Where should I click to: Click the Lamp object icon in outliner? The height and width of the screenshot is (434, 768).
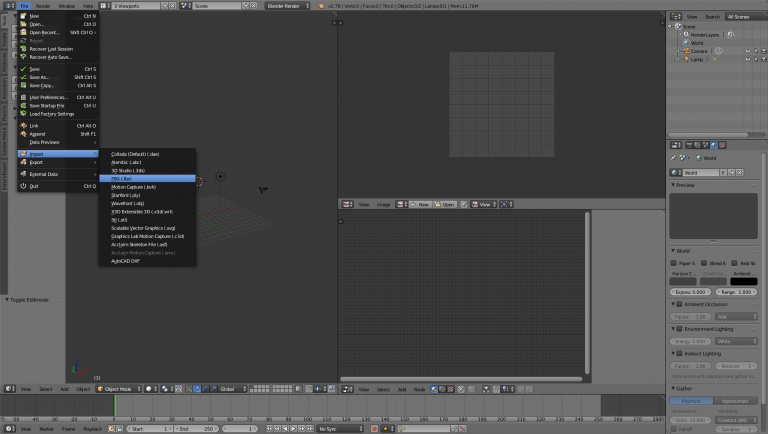(687, 59)
